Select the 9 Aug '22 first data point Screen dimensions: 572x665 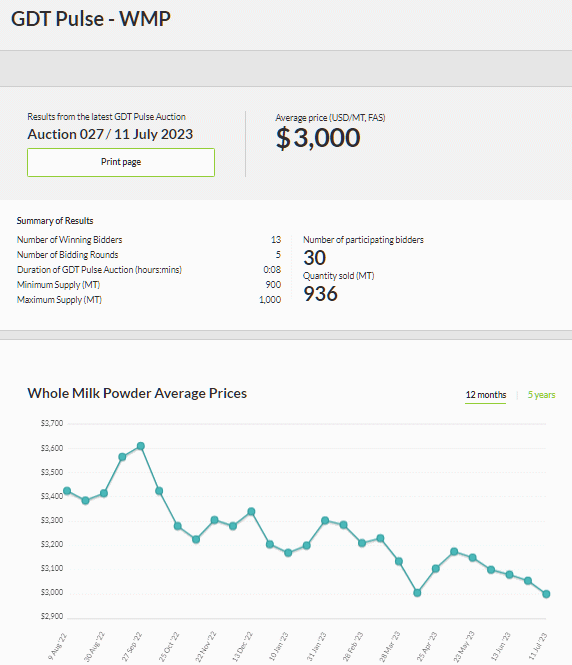click(67, 491)
